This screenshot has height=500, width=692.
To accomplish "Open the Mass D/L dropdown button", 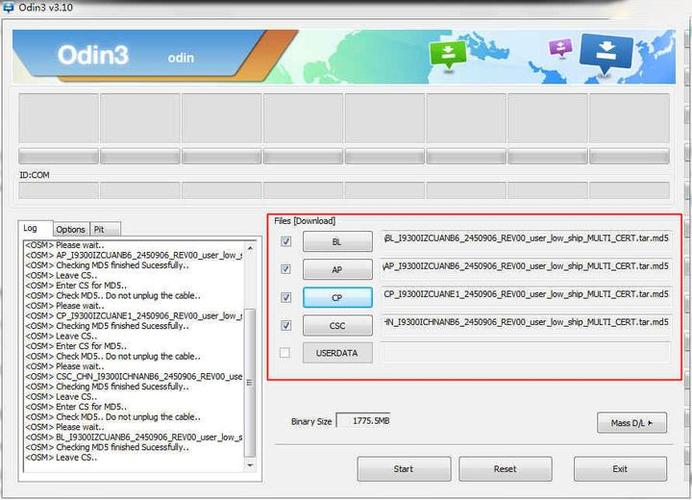I will click(631, 423).
